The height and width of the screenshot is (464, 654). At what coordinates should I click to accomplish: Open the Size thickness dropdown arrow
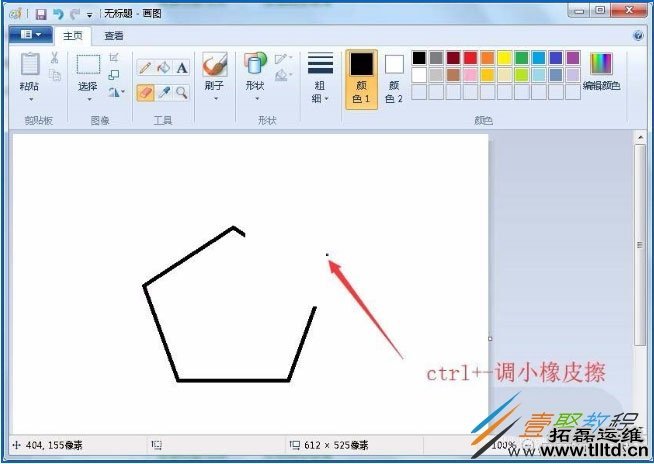(327, 99)
